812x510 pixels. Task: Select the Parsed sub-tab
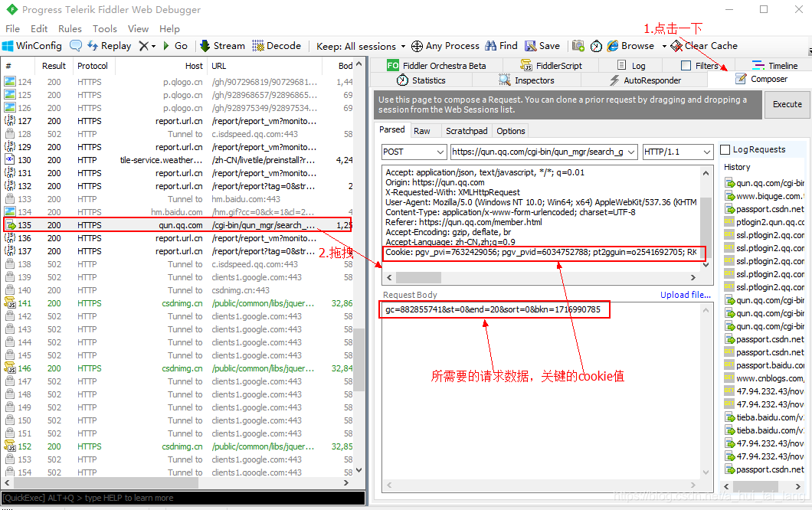[392, 130]
